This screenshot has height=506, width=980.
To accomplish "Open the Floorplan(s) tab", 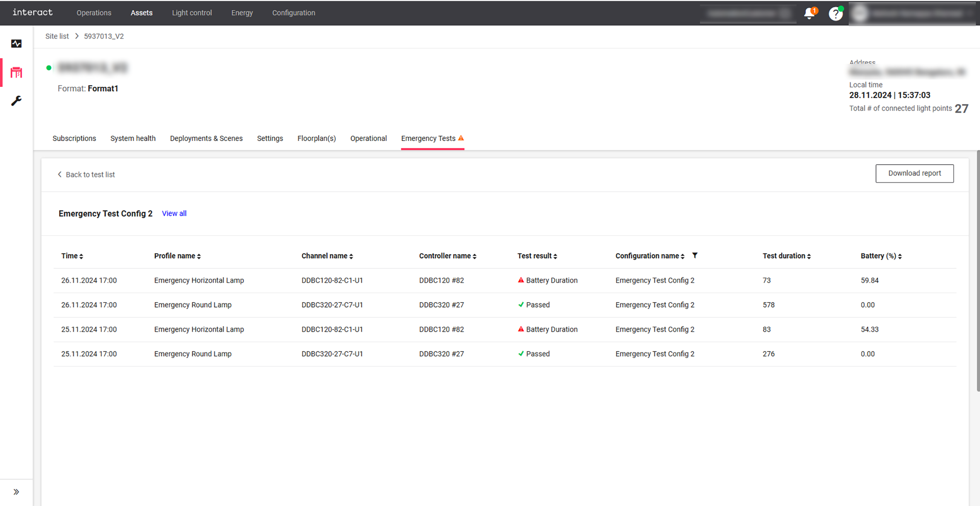I will [316, 138].
